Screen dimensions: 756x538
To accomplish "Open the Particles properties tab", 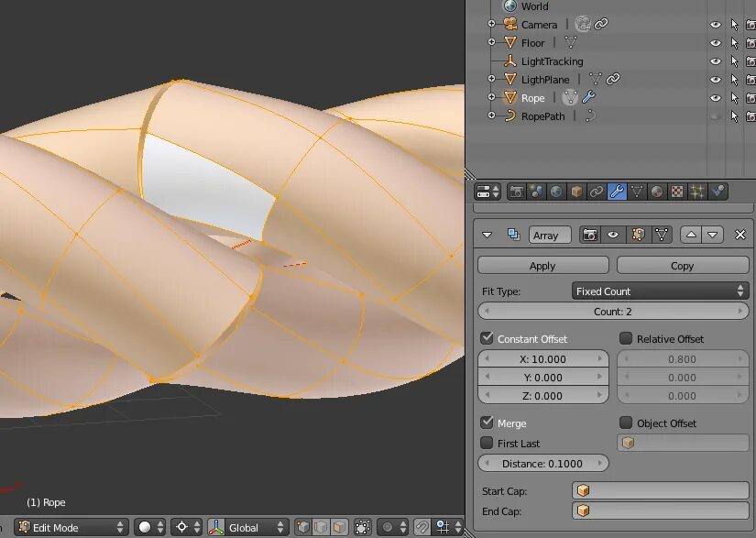I will (x=696, y=192).
